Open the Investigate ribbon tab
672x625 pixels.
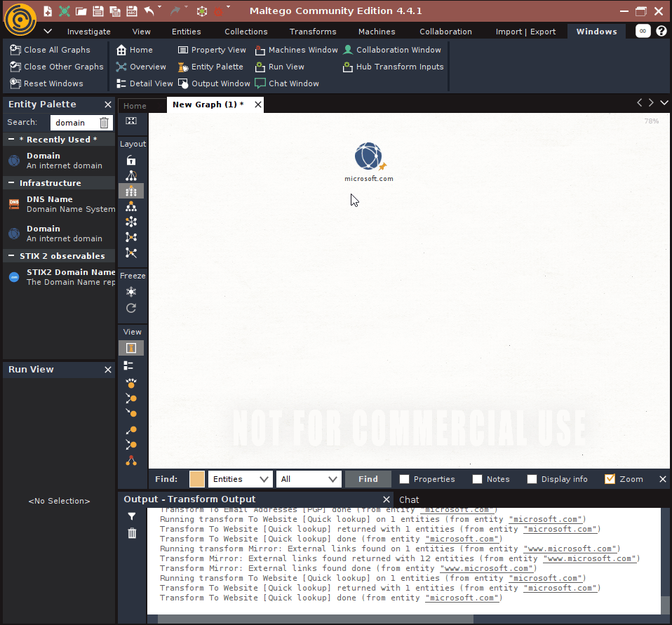tap(88, 32)
